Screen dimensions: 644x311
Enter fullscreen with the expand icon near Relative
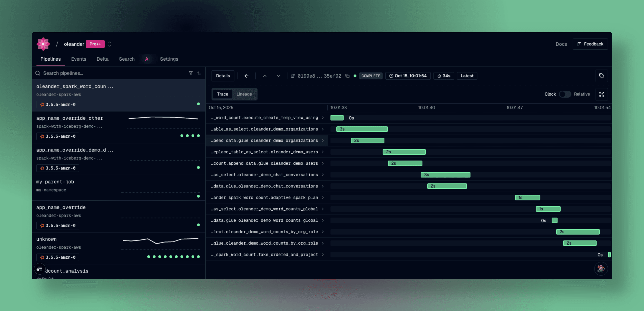[602, 94]
